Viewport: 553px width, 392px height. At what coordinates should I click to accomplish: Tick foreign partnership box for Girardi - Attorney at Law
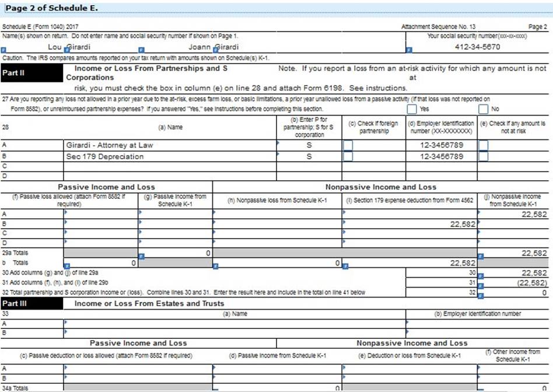[x=348, y=145]
